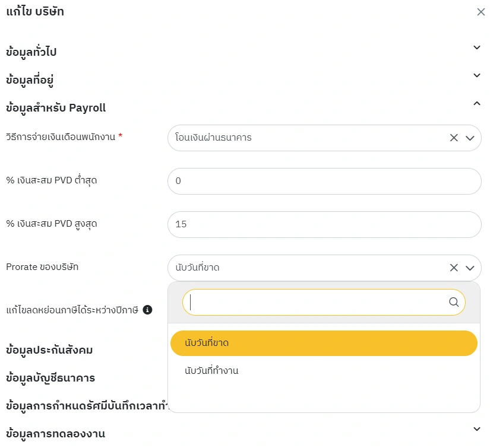Expand the ข้อมูลที่อยู่ section
This screenshot has width=490, height=448.
(476, 75)
